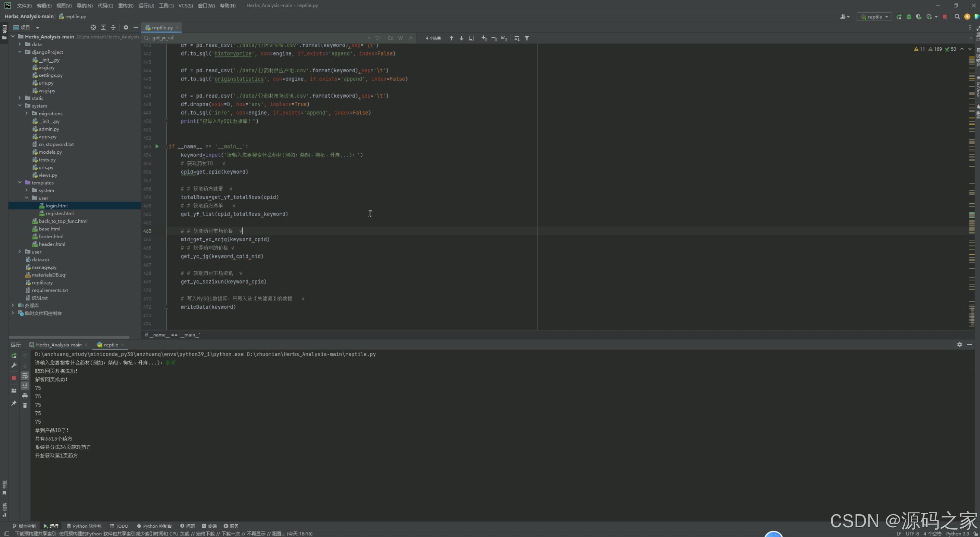980x537 pixels.
Task: Click the debug bug icon in toolbar
Action: tap(909, 17)
